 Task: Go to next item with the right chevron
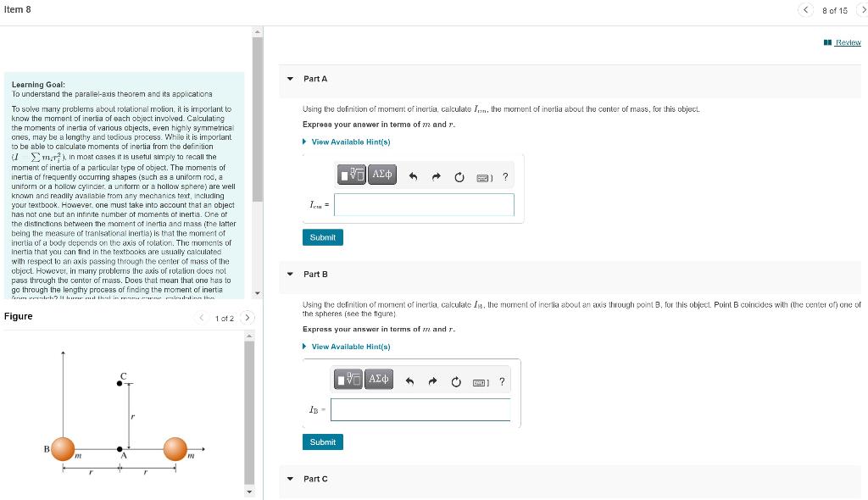tap(862, 10)
